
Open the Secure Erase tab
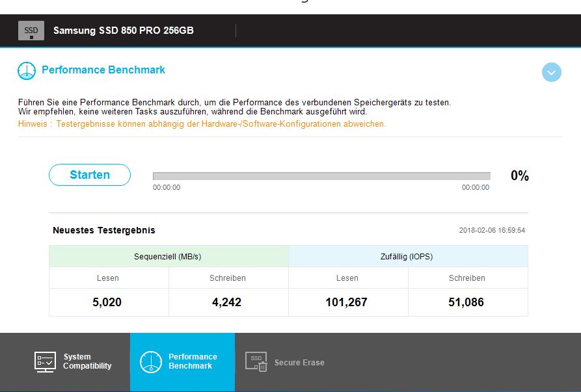[284, 362]
